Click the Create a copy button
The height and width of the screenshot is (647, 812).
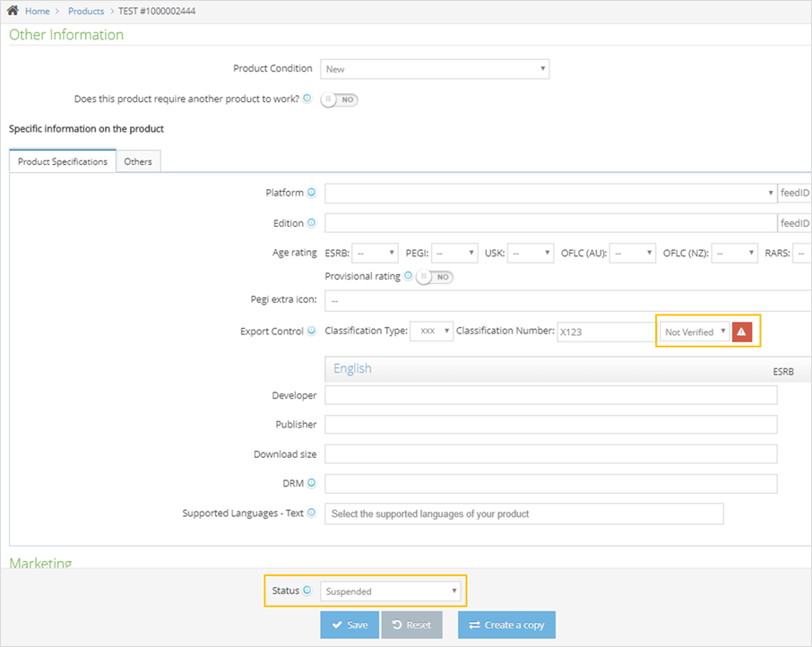point(506,625)
